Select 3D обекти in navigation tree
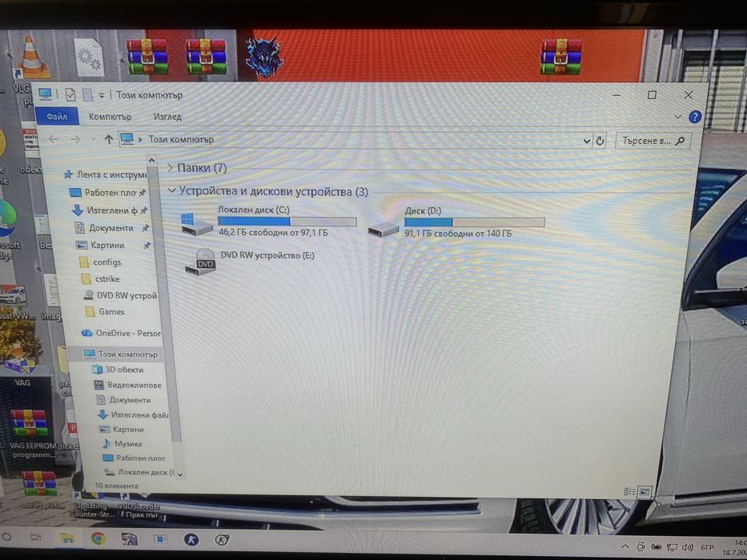The width and height of the screenshot is (747, 560). [x=117, y=369]
